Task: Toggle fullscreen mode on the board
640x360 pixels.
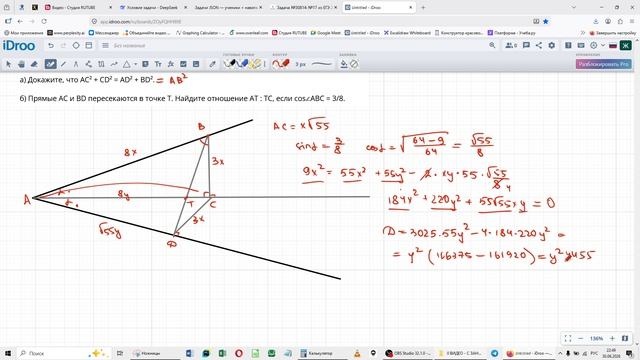Action: point(568,338)
